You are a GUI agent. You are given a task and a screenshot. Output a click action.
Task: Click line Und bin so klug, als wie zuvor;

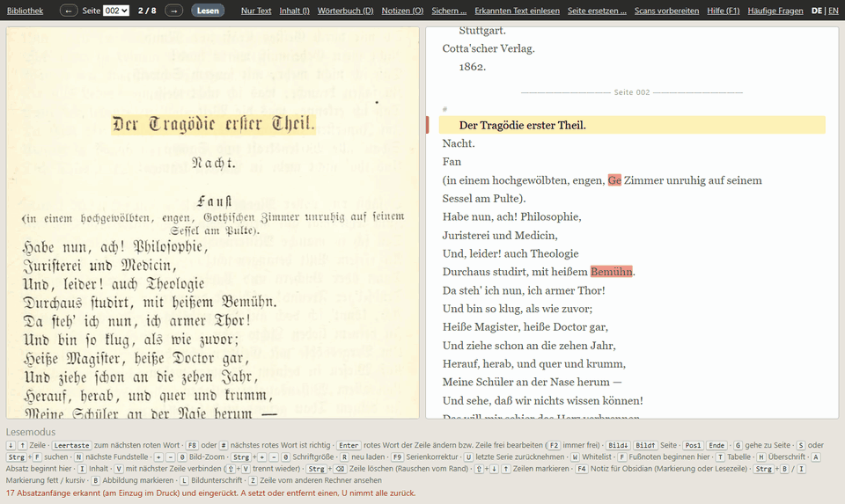point(518,309)
